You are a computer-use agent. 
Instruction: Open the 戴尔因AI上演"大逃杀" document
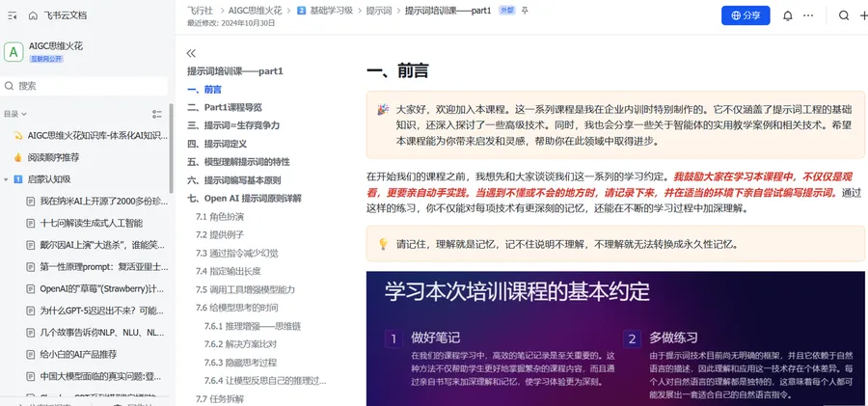pyautogui.click(x=102, y=245)
